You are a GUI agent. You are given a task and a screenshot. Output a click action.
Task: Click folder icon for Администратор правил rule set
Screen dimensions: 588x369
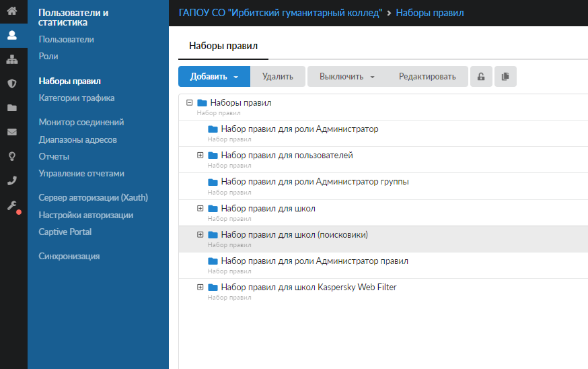pyautogui.click(x=213, y=261)
